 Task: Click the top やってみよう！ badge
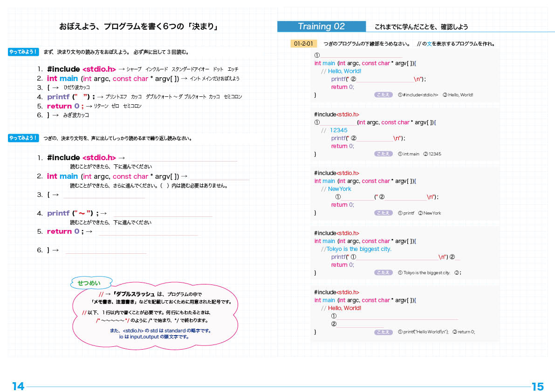23,52
